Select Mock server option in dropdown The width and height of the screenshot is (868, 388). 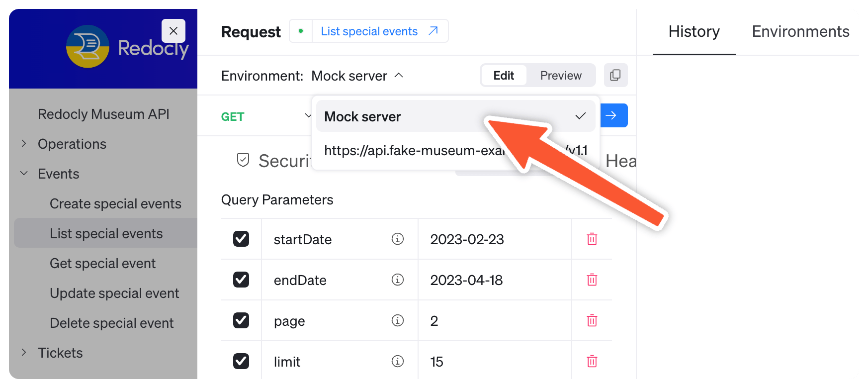(455, 116)
